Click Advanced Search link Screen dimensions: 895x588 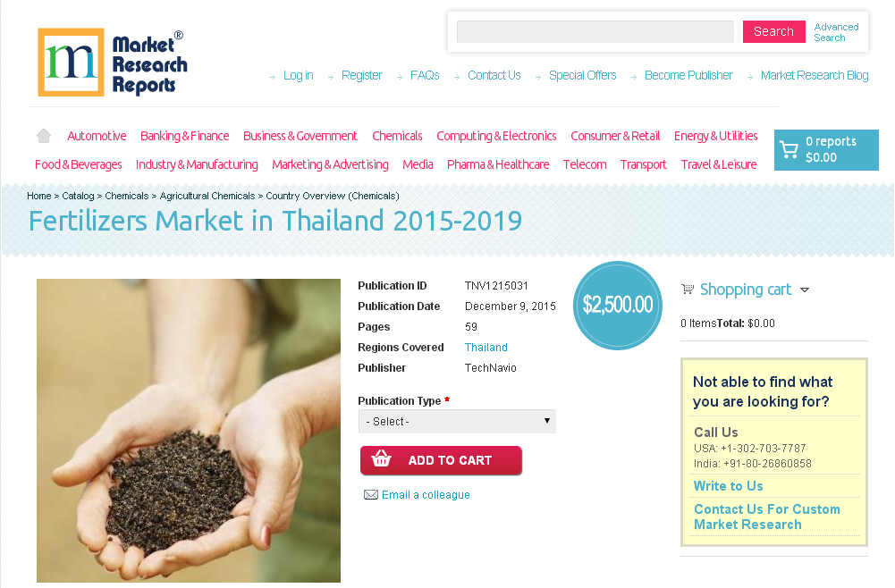click(835, 31)
